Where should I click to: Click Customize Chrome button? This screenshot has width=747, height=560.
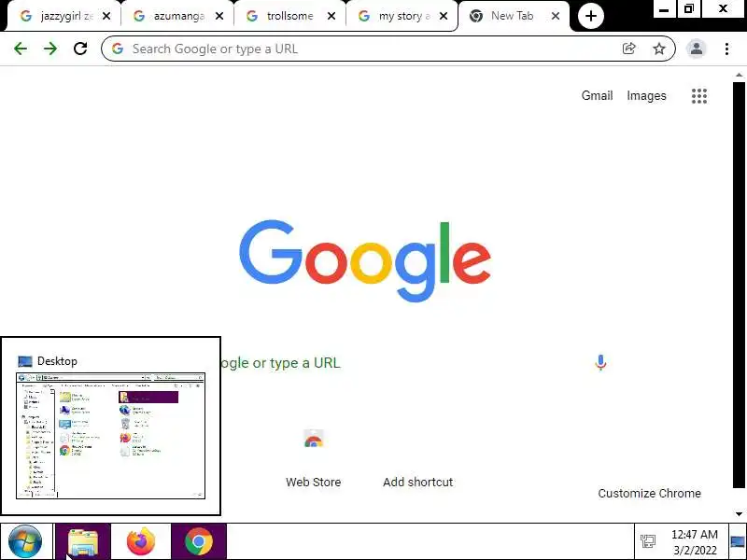[649, 494]
